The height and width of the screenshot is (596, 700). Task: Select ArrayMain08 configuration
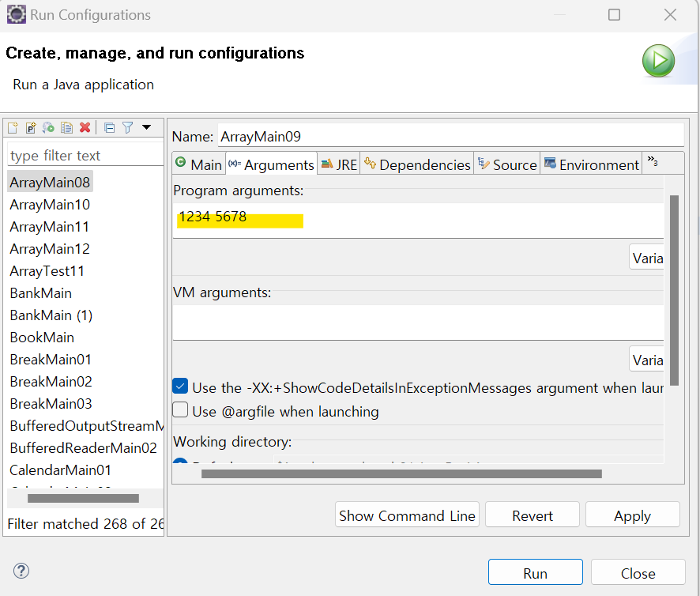coord(50,182)
